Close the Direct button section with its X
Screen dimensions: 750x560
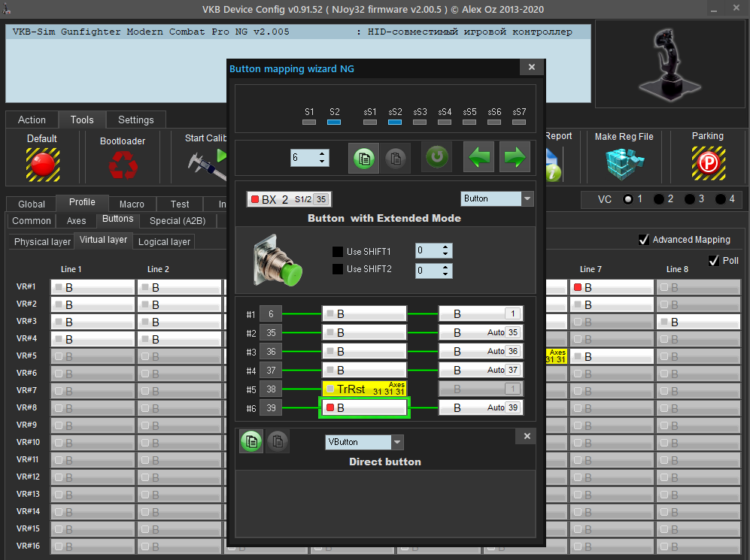coord(527,436)
